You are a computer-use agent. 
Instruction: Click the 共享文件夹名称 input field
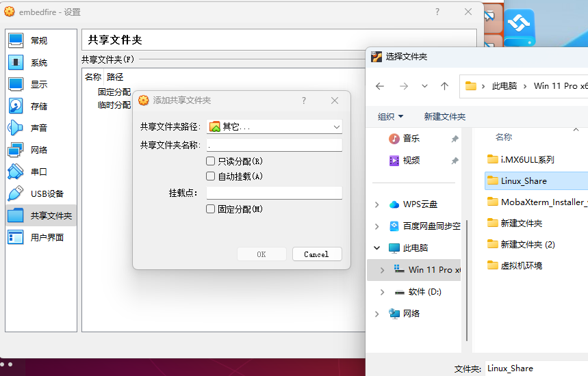[x=274, y=145]
